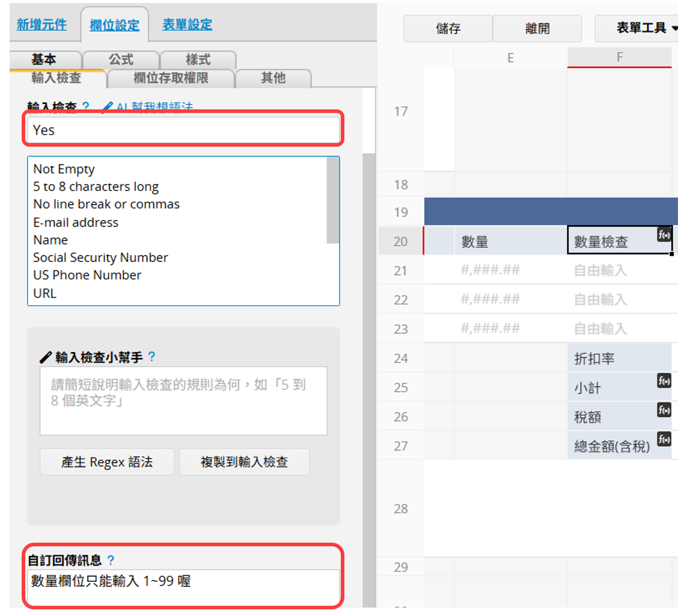Click help icon beside 輸入檢查小幫手
This screenshot has width=681, height=616.
(151, 357)
